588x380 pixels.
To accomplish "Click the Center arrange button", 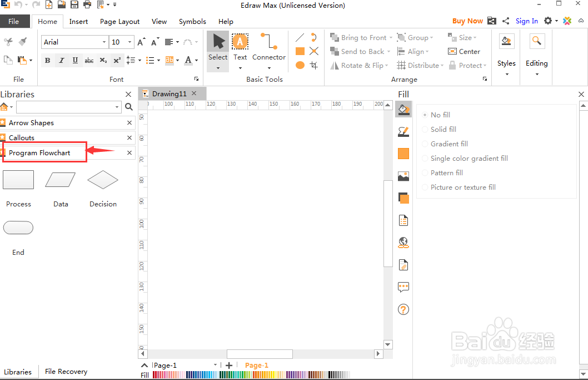I will (464, 51).
